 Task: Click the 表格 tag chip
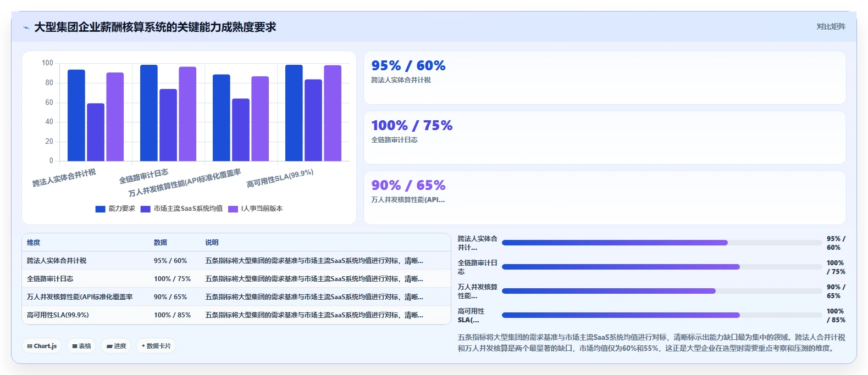click(x=81, y=346)
